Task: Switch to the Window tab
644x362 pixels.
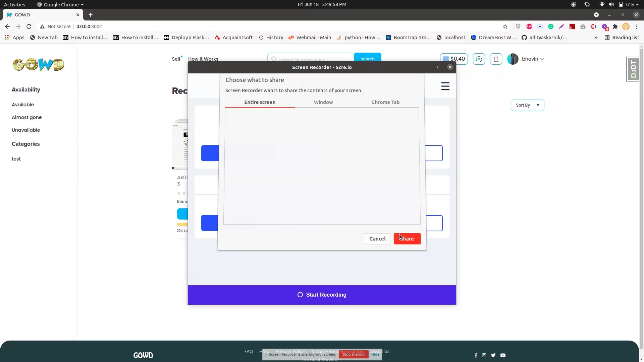Action: pyautogui.click(x=323, y=102)
